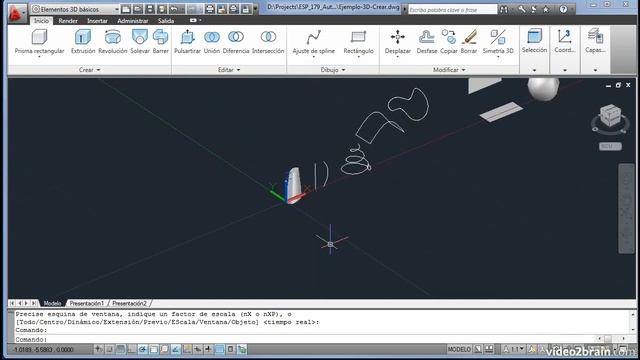The image size is (640, 360).
Task: Open the Capas... layers panel
Action: 595,41
